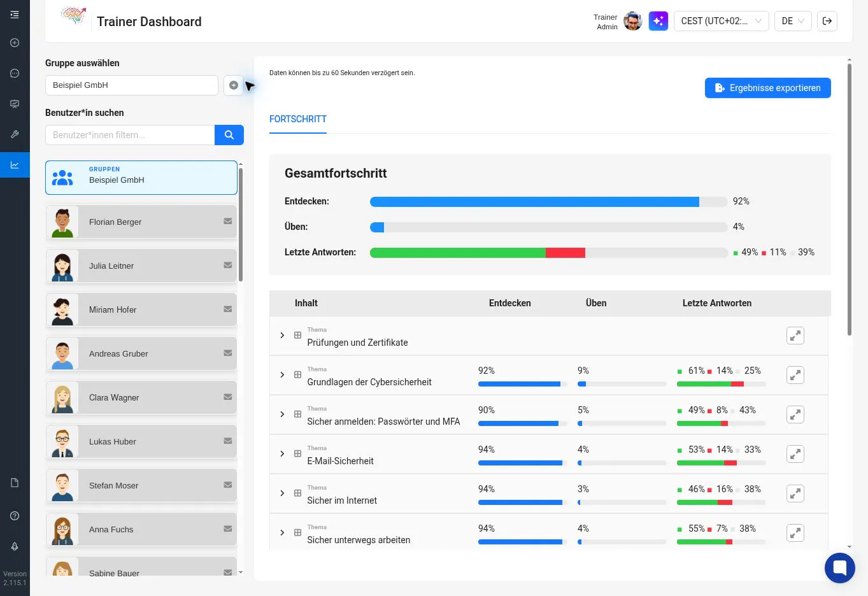Image resolution: width=868 pixels, height=596 pixels.
Task: Open expand-details icon for Prüfungen und Zertifikate
Action: 795,336
